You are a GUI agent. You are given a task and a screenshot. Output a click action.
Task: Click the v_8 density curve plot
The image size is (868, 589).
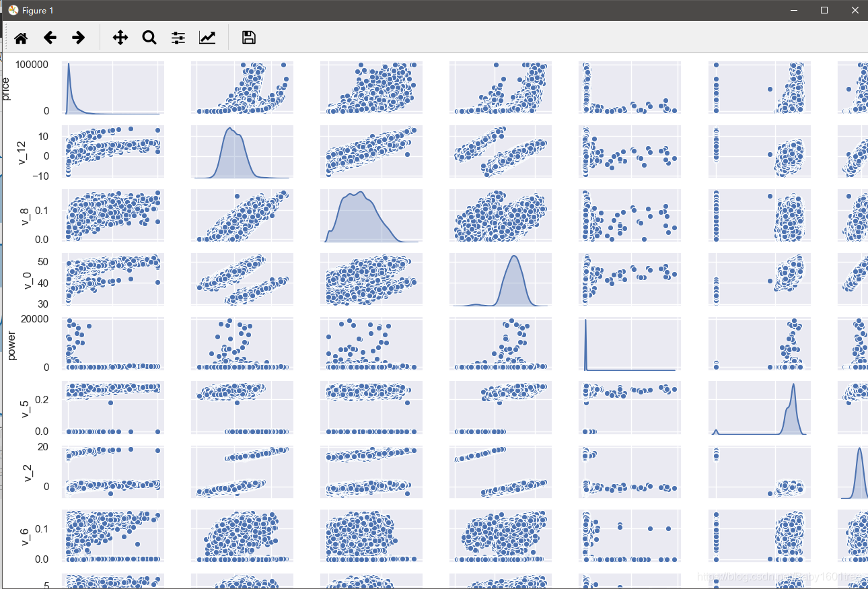[371, 215]
